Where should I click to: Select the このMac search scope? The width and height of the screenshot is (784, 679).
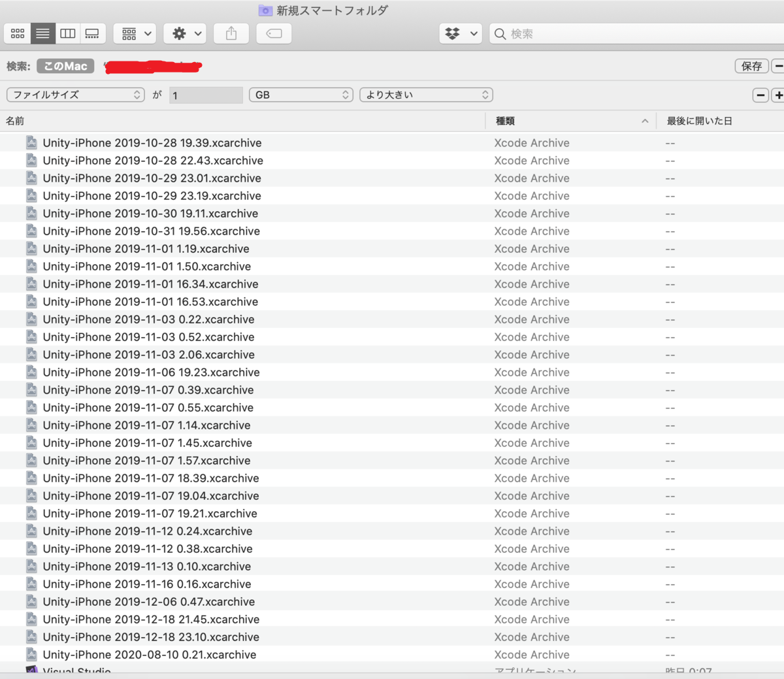(65, 66)
